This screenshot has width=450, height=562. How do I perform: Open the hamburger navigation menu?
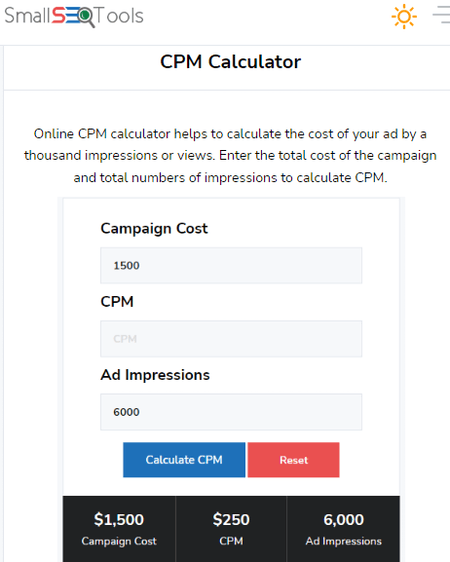coord(441,15)
